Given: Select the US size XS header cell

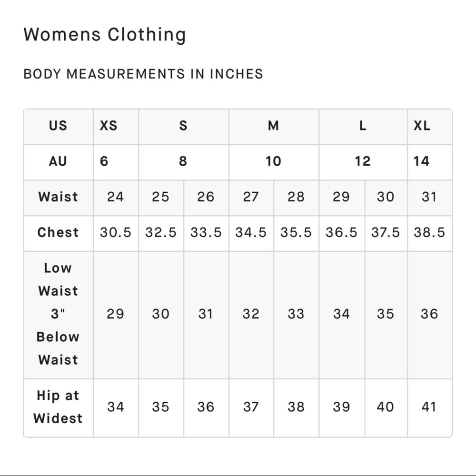Looking at the screenshot, I should [x=109, y=126].
